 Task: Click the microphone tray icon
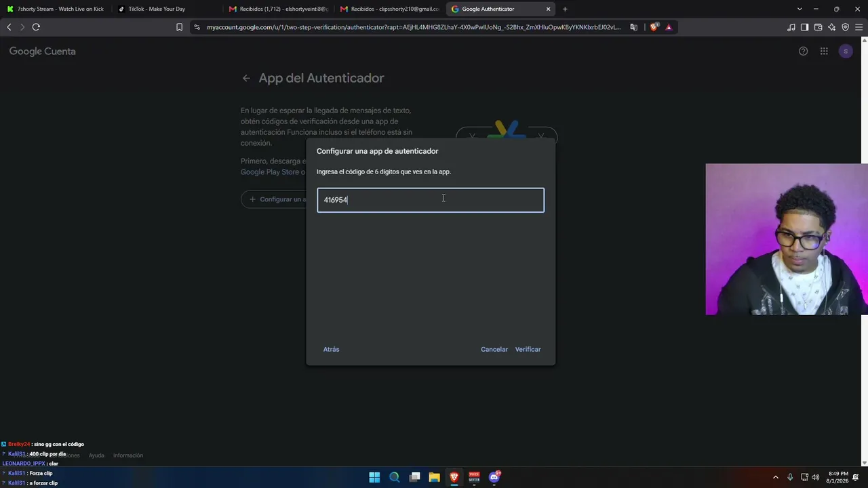click(x=790, y=477)
